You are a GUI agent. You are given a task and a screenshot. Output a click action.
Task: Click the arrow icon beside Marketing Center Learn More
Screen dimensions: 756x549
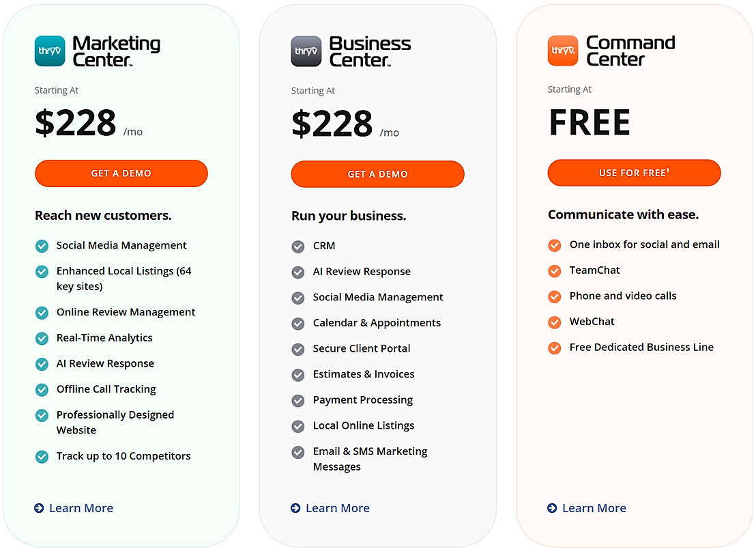pos(39,508)
